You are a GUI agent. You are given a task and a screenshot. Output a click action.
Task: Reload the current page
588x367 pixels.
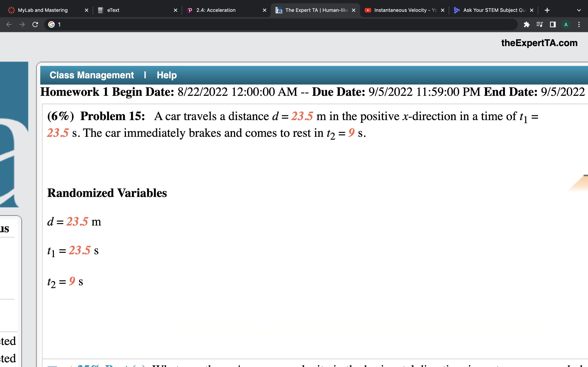tap(35, 24)
